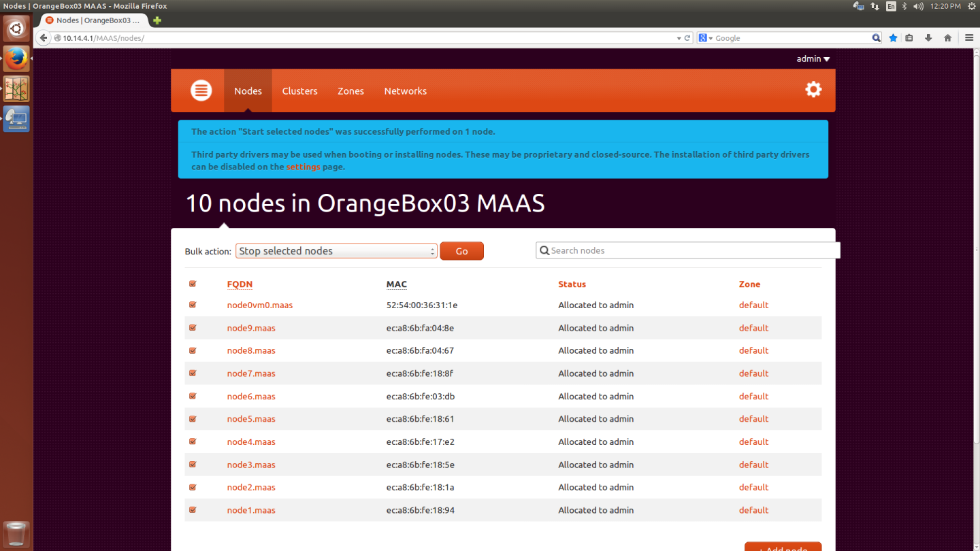This screenshot has height=551, width=980.
Task: Open default zone link for node9.maas
Action: coord(753,328)
